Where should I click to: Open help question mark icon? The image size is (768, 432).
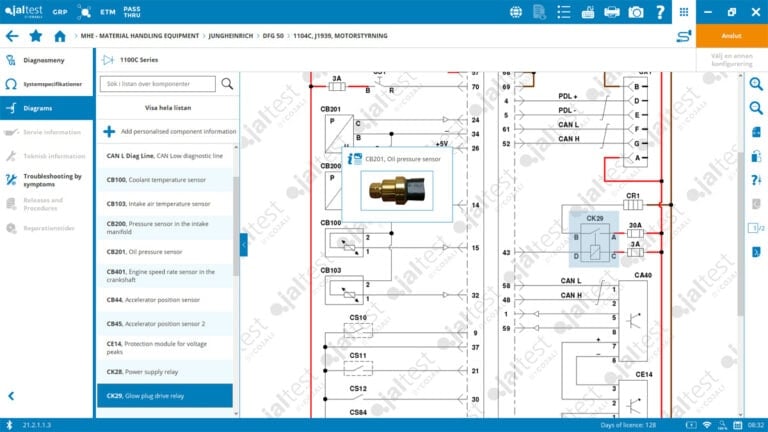[x=660, y=12]
